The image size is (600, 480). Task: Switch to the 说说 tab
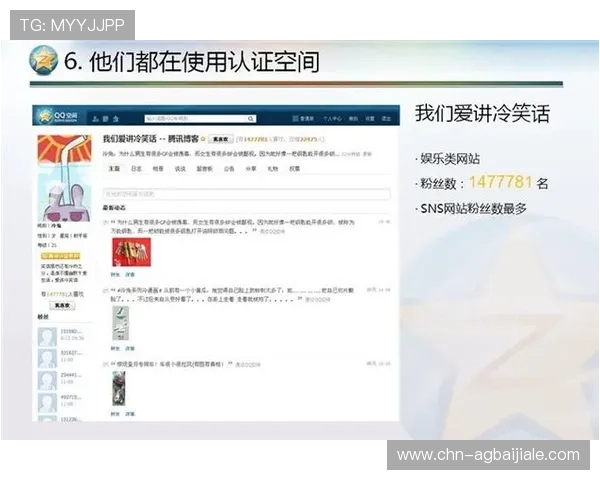point(180,168)
